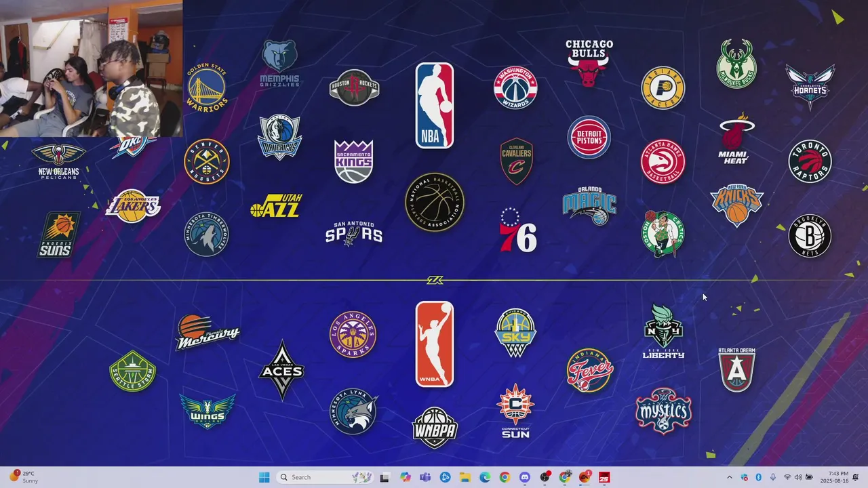The image size is (868, 488).
Task: Click the Milwaukee Bucks logo
Action: pyautogui.click(x=737, y=64)
